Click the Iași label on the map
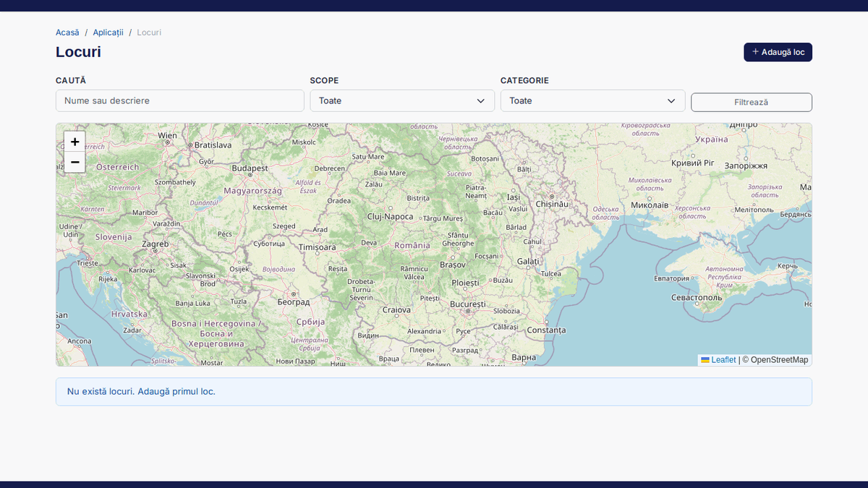This screenshot has height=488, width=868. pyautogui.click(x=514, y=197)
